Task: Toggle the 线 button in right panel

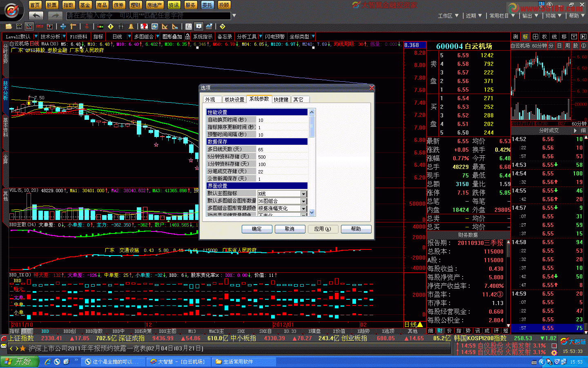Action: [554, 36]
